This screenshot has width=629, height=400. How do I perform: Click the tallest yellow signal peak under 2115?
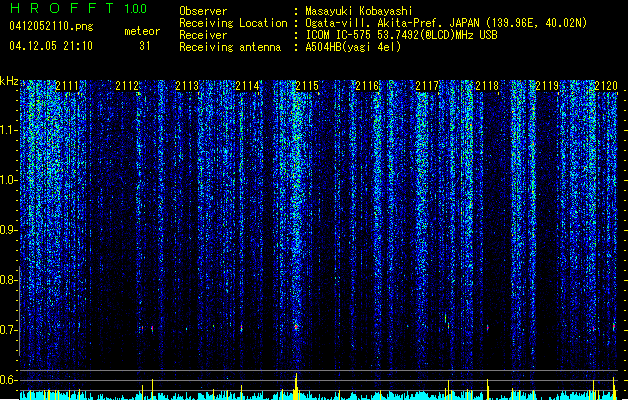pos(296,386)
